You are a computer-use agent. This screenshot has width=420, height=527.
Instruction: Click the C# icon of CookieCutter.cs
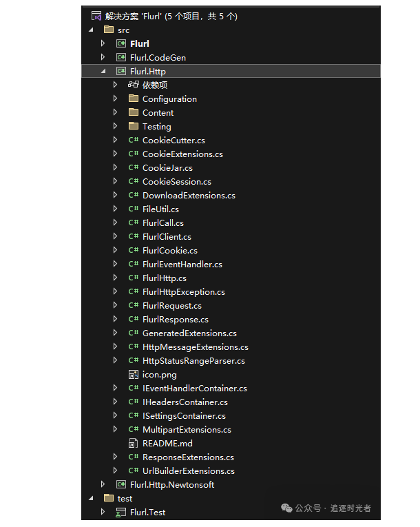tap(134, 140)
